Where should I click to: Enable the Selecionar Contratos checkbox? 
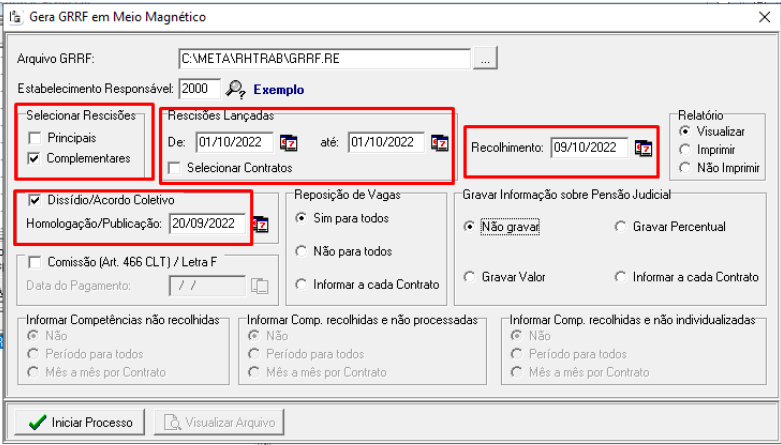click(174, 168)
